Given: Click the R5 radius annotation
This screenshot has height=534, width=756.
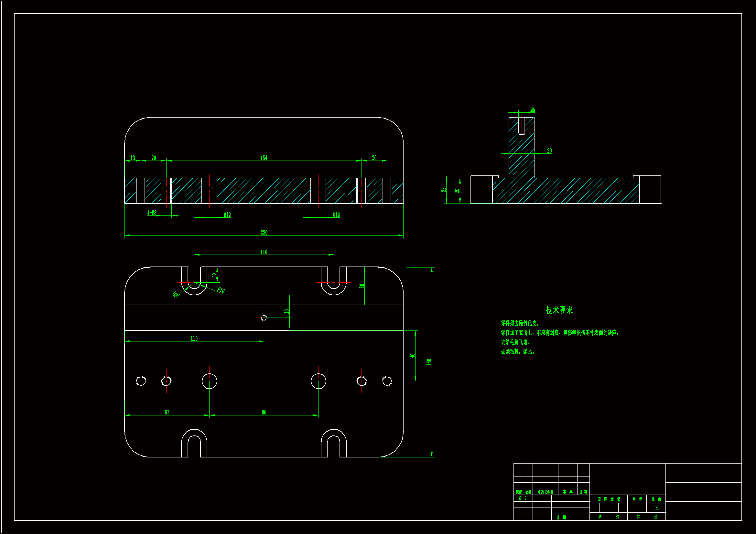Looking at the screenshot, I should tap(175, 295).
